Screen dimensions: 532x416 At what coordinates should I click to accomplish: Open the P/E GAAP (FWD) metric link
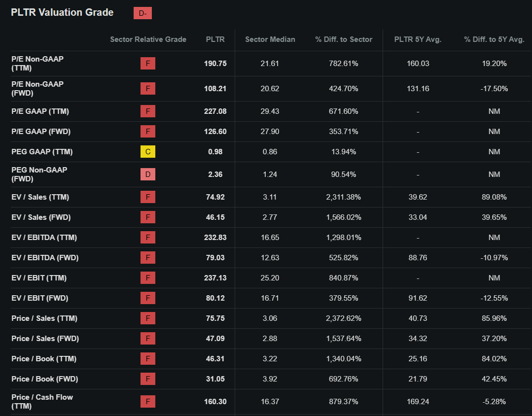coord(40,132)
